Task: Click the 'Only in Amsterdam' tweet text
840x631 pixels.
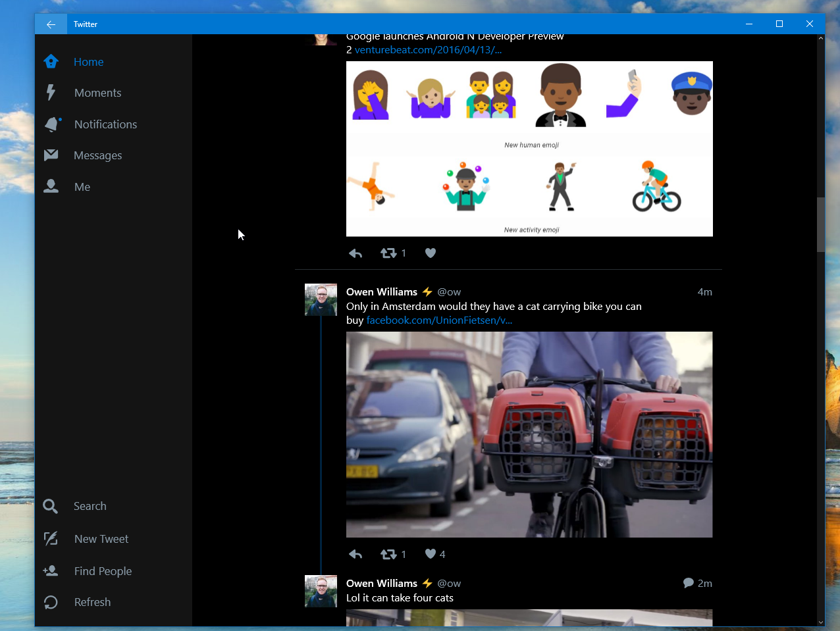Action: (x=494, y=313)
